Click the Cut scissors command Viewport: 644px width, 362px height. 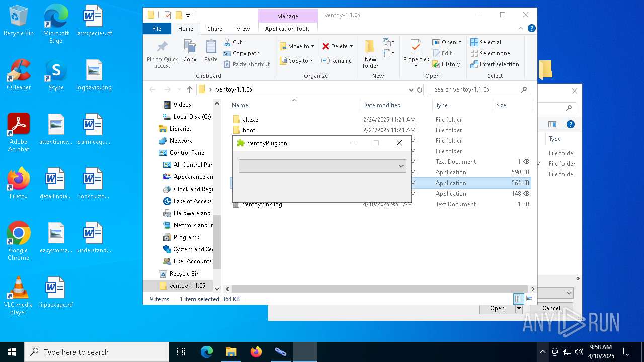[x=233, y=42]
